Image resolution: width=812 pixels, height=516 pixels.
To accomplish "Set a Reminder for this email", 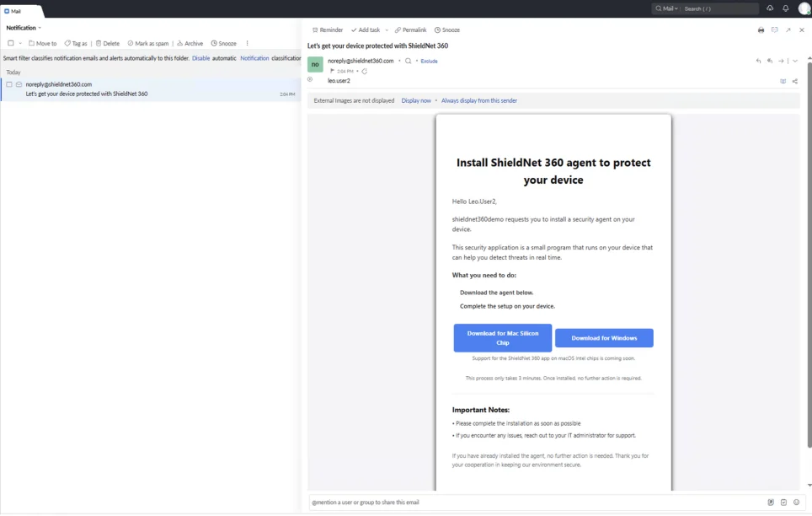I will tap(328, 30).
